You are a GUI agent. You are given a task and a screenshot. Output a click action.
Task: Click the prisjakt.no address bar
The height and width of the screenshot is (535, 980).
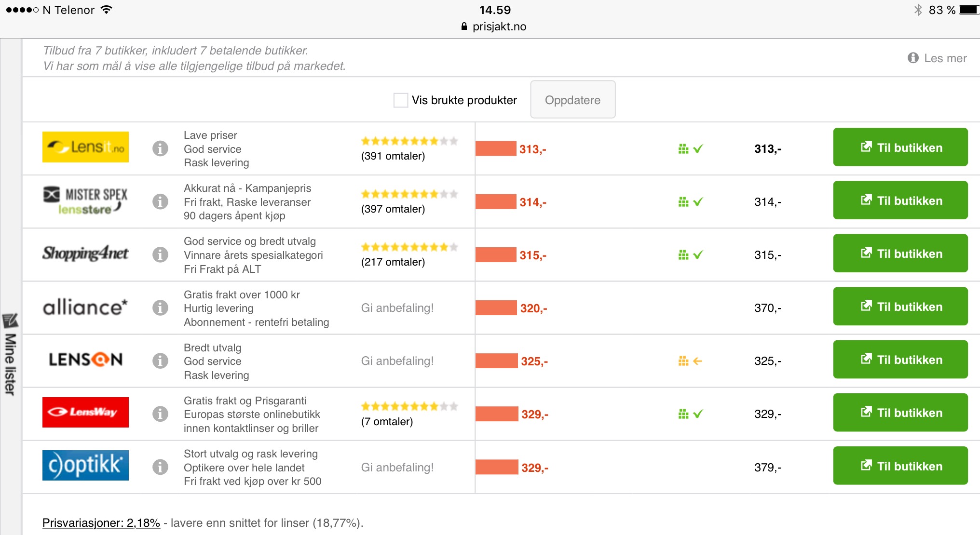pyautogui.click(x=494, y=27)
